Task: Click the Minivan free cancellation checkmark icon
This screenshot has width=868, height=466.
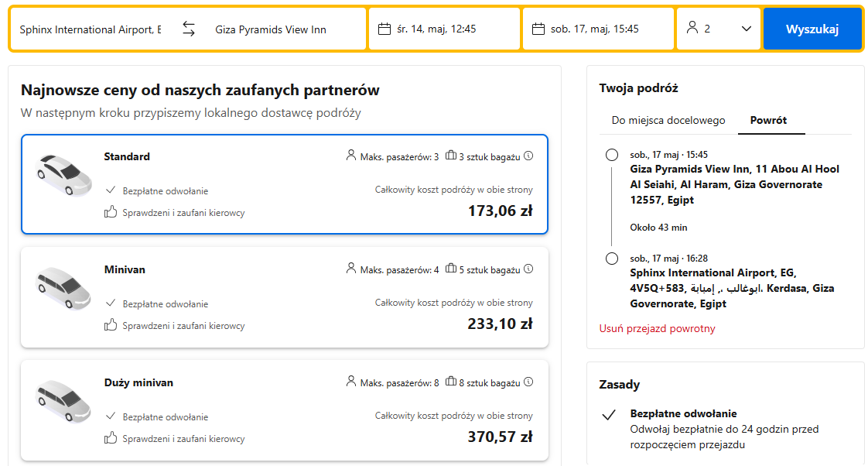Action: coord(111,303)
